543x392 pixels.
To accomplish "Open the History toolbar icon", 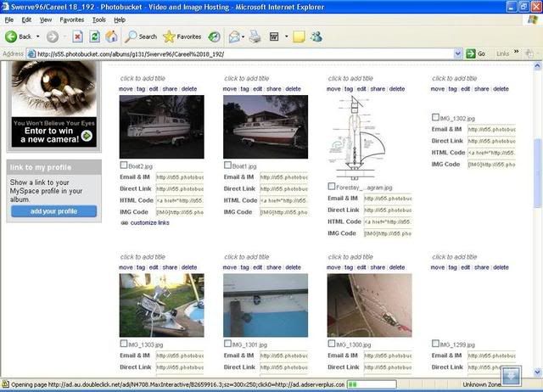I will (x=214, y=36).
